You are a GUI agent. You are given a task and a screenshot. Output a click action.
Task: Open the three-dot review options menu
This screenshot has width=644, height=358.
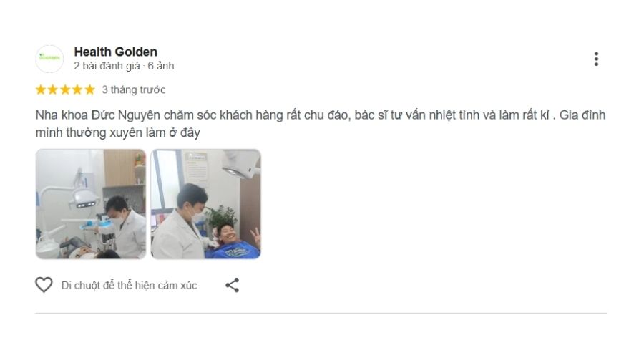pos(596,59)
